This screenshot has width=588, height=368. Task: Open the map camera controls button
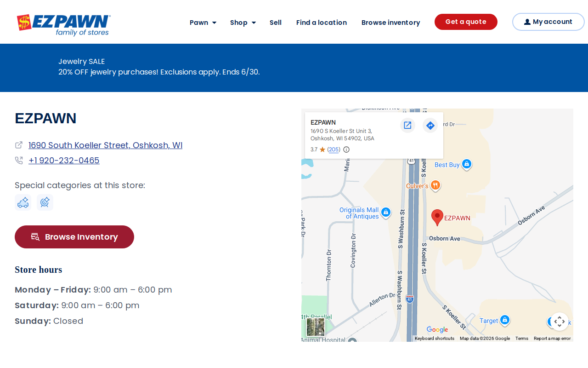pos(560,322)
